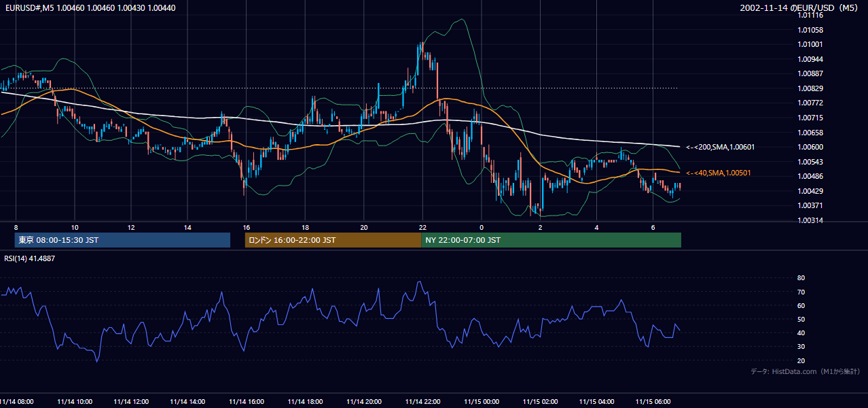Click the 11/14 22:00 time axis label

click(x=422, y=401)
